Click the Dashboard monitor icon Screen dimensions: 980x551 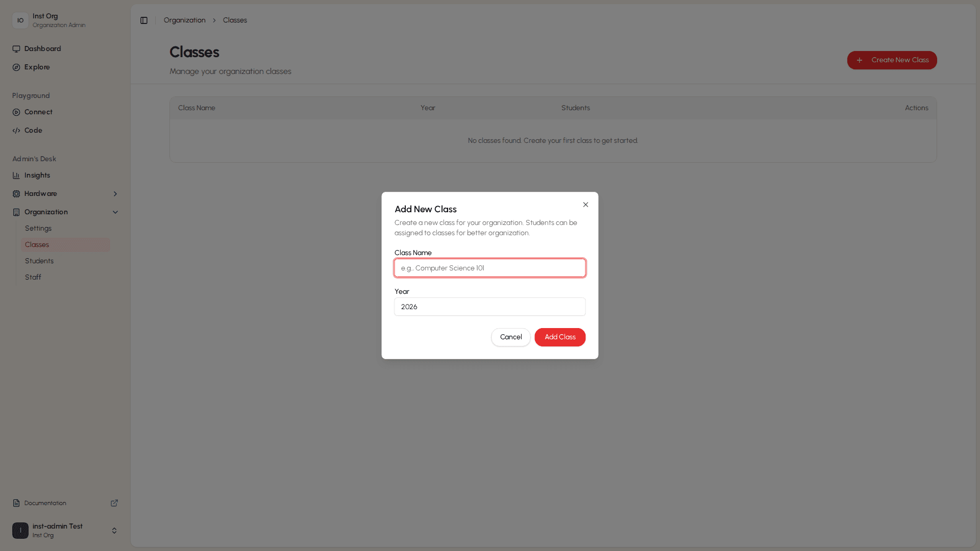[x=16, y=49]
